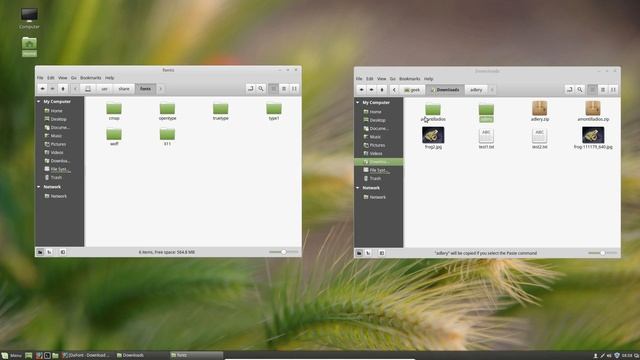The height and width of the screenshot is (360, 640).
Task: Select the truetype folder
Action: click(x=220, y=111)
